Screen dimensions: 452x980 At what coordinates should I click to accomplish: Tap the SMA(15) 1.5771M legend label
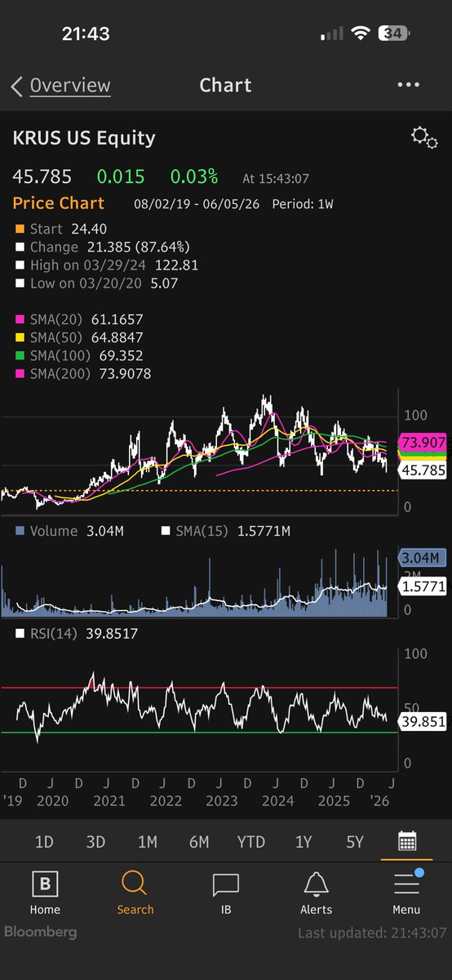coord(227,532)
